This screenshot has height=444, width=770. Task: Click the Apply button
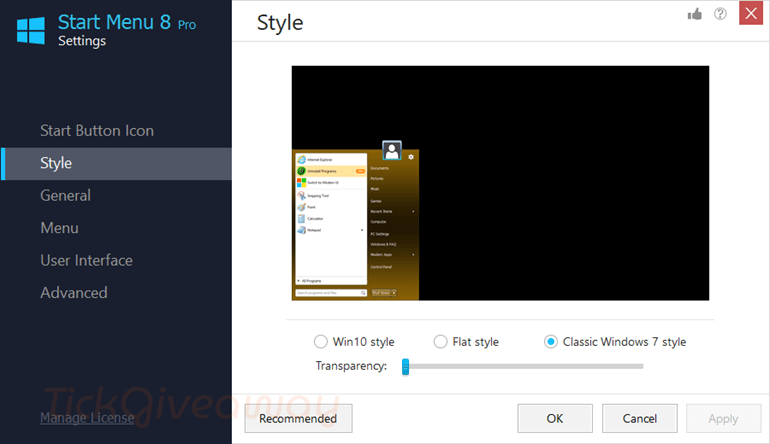723,418
